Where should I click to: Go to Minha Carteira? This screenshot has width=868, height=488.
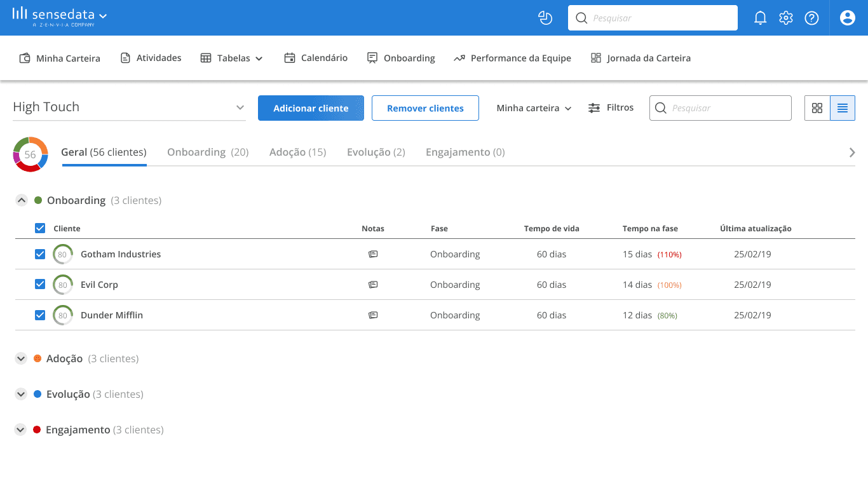[60, 58]
